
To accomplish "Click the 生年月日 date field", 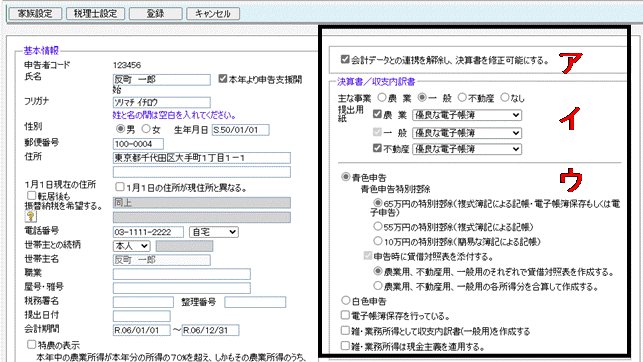I will (240, 130).
